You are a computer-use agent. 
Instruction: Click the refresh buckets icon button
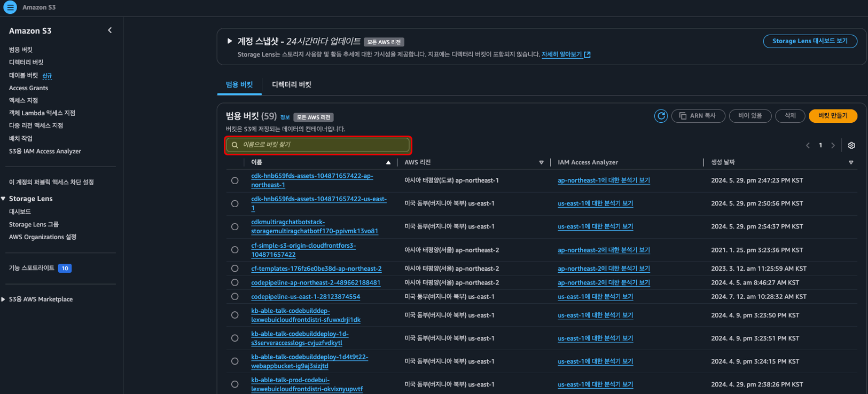click(661, 116)
